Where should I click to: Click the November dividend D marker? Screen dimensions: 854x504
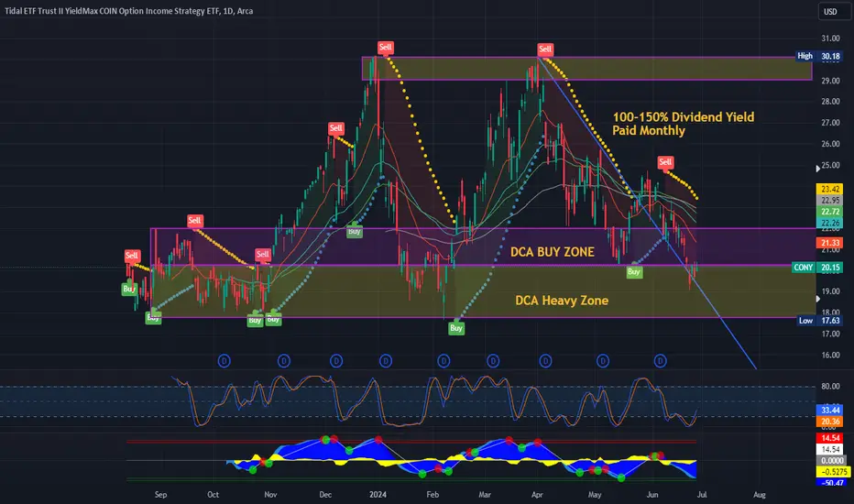(284, 361)
